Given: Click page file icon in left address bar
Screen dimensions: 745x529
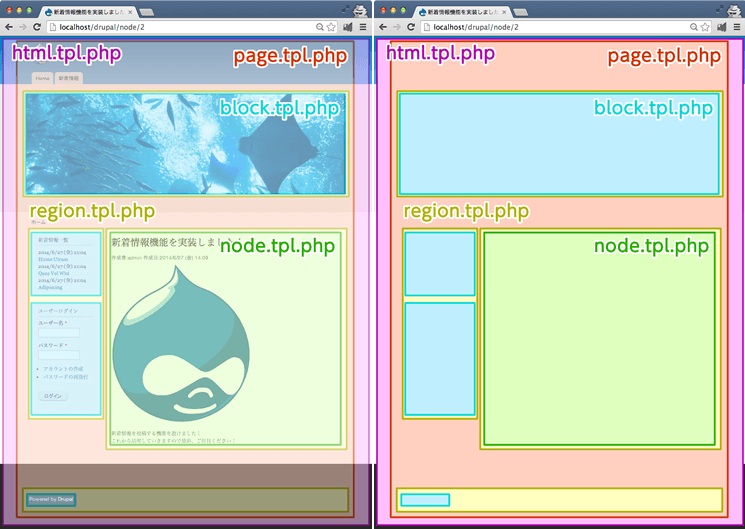Looking at the screenshot, I should coord(53,27).
